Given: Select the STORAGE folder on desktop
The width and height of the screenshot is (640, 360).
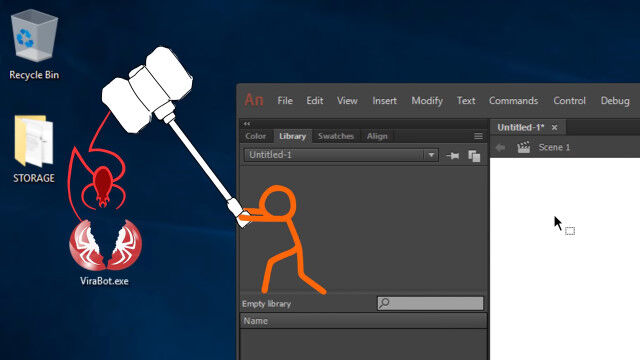Looking at the screenshot, I should pos(33,149).
